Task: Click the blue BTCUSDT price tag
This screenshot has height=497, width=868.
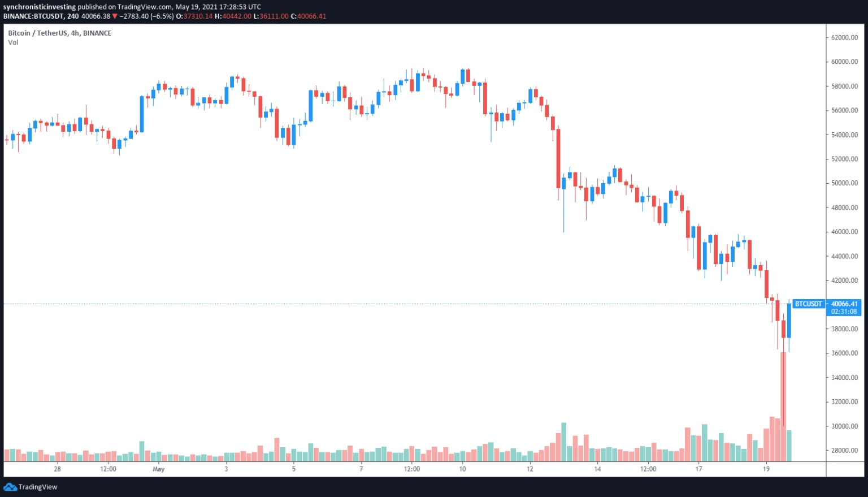Action: coord(808,304)
